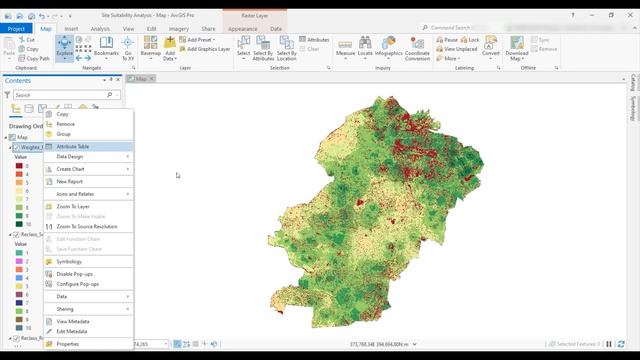Viewport: 640px width, 360px height.
Task: Toggle visibility of Reclass_R layer checkbox
Action: [16, 338]
